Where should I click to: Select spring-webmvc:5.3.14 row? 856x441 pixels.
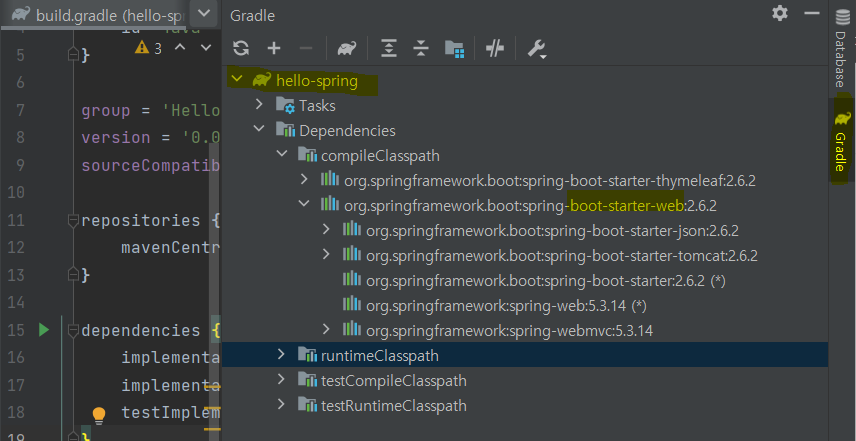[525, 330]
